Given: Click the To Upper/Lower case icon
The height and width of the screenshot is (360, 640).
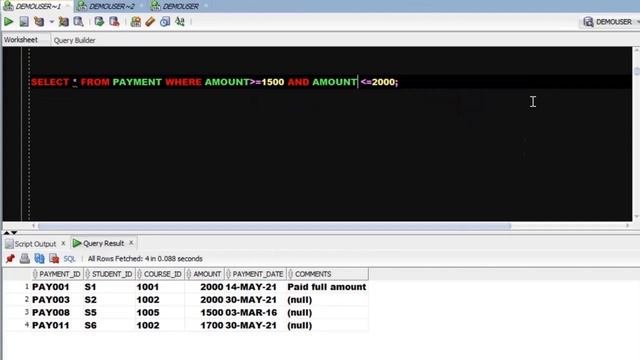Looking at the screenshot, I should click(180, 22).
